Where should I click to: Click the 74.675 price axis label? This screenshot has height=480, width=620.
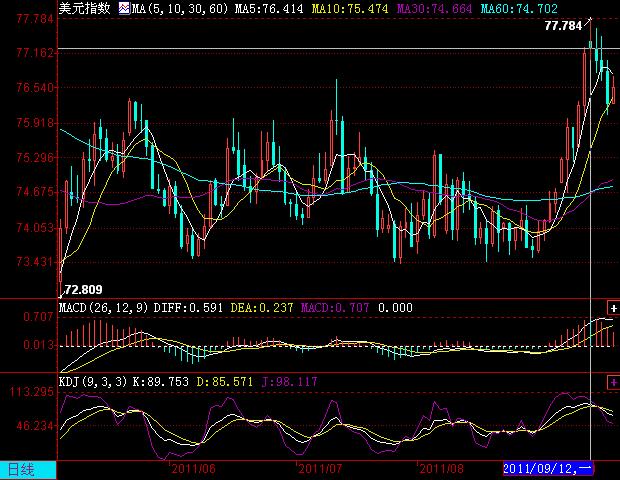(x=35, y=192)
